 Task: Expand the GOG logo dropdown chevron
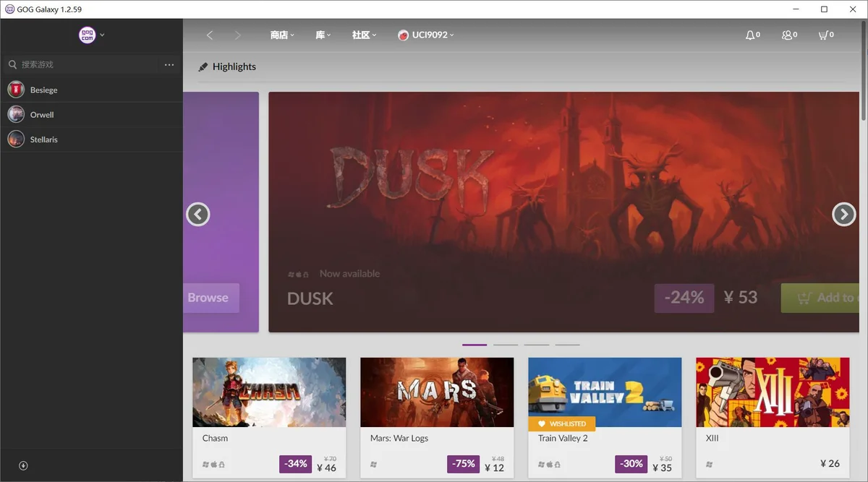coord(103,35)
